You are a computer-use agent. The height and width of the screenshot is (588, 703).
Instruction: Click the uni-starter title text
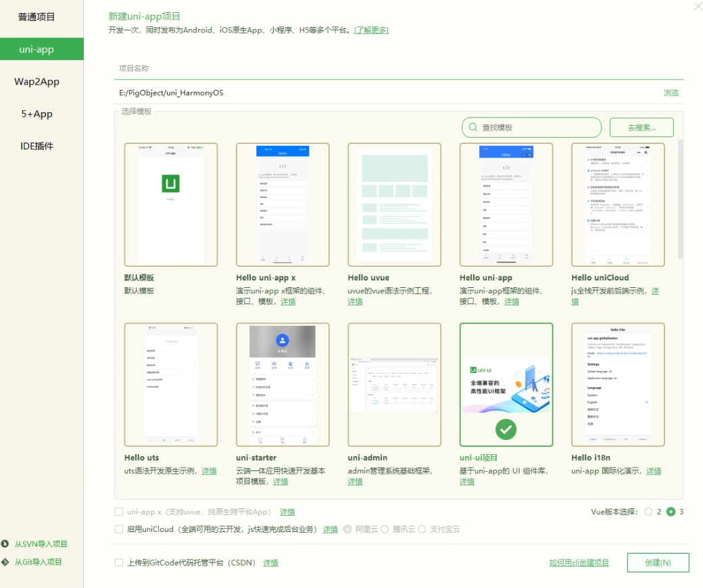pos(256,458)
